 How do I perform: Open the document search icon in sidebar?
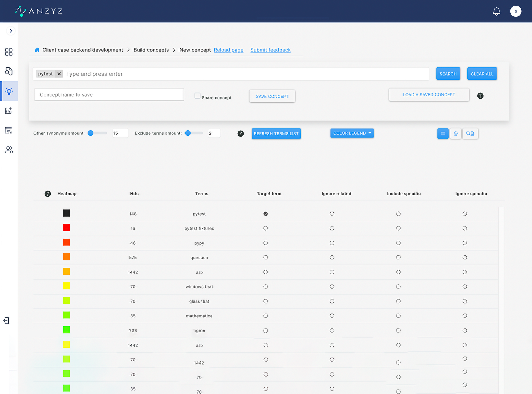pyautogui.click(x=9, y=71)
